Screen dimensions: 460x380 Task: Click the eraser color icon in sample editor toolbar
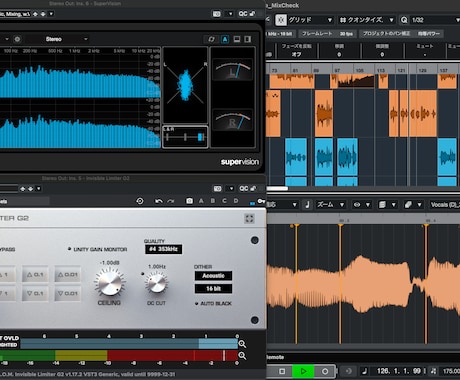[x=408, y=205]
